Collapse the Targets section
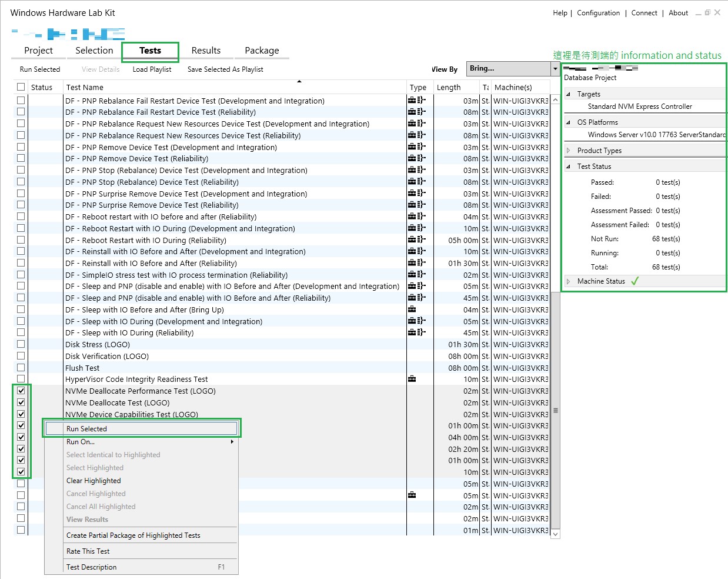Viewport: 728px width, 579px height. [568, 94]
